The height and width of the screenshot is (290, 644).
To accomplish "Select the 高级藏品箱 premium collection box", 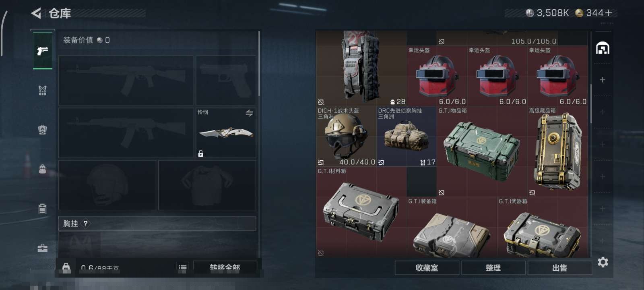I will tap(557, 151).
